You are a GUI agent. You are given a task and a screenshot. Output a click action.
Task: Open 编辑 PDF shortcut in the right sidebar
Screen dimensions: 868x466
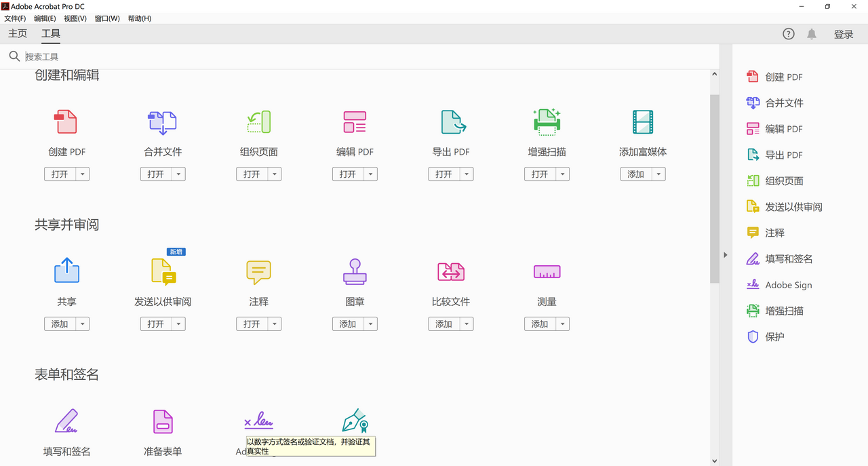tap(774, 129)
